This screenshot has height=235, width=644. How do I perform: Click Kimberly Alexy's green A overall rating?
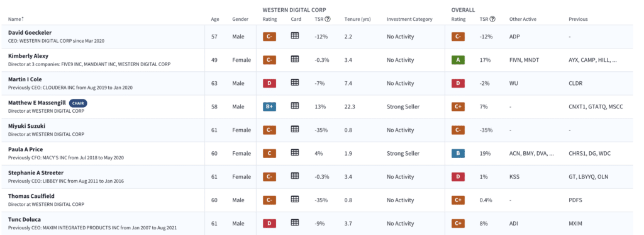pos(458,60)
